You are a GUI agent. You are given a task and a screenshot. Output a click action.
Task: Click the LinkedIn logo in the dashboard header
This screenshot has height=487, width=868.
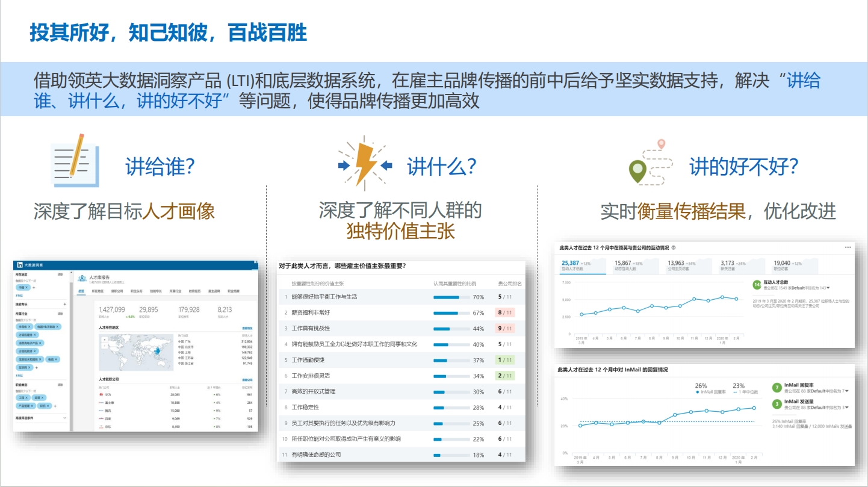tap(20, 265)
